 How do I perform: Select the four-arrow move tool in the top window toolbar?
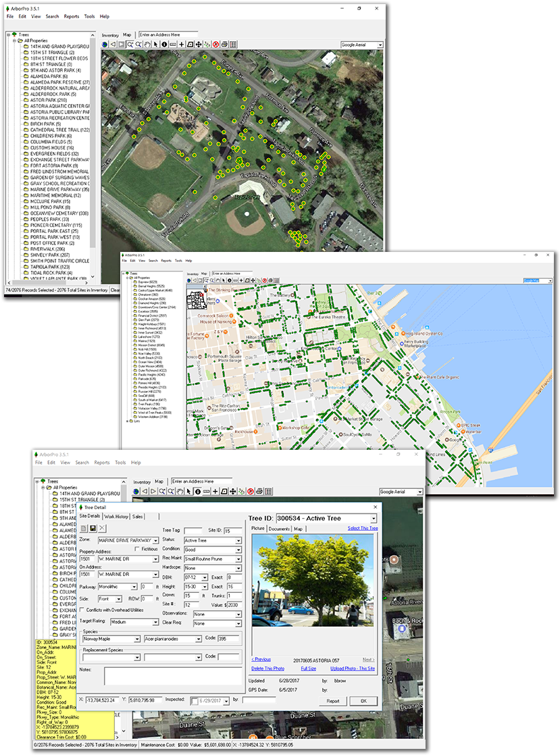199,45
